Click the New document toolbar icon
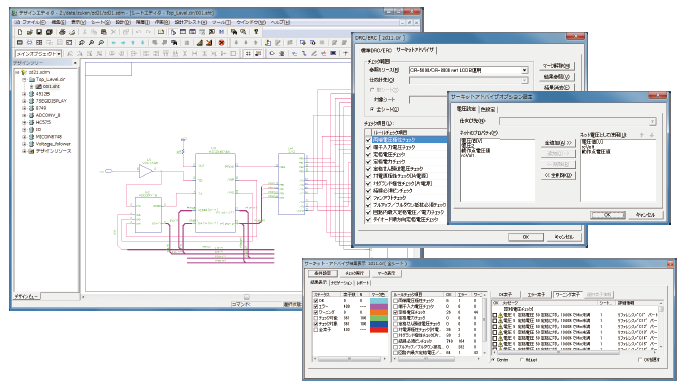 point(20,32)
